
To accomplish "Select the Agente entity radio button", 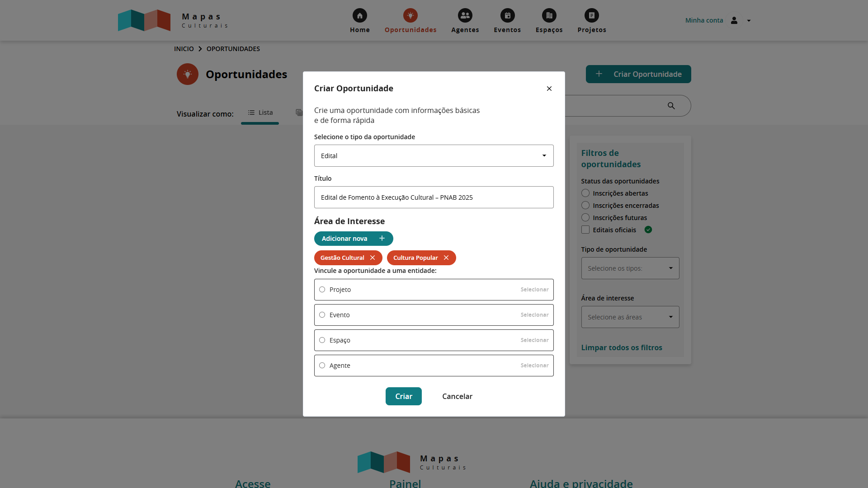I will [322, 366].
